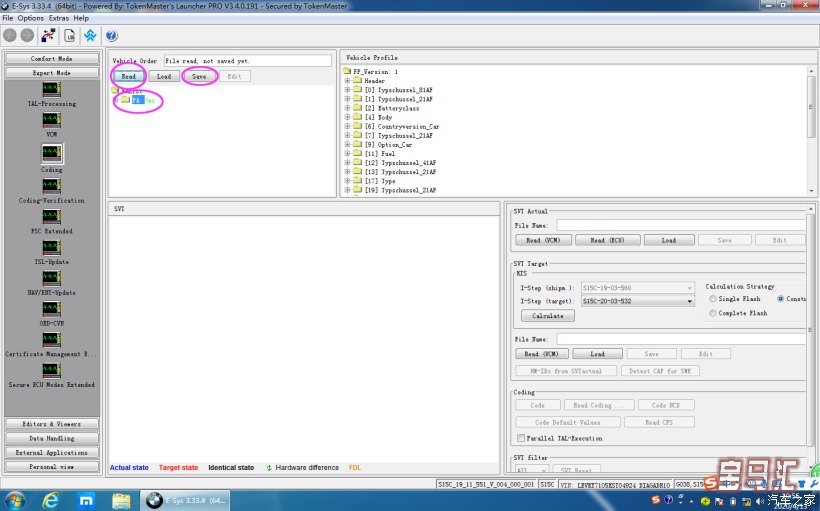Open the Extras menu
The image size is (820, 511).
tap(59, 18)
